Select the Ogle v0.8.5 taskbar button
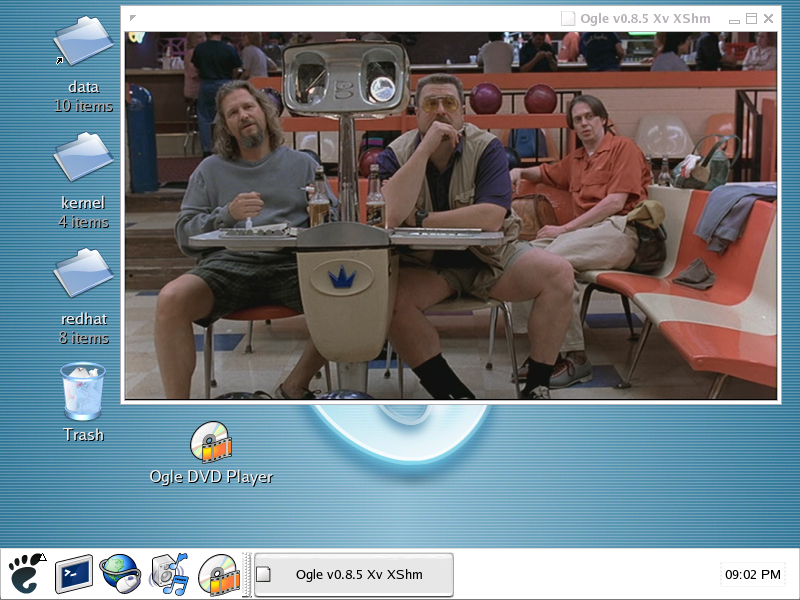The height and width of the screenshot is (600, 800). [x=354, y=574]
